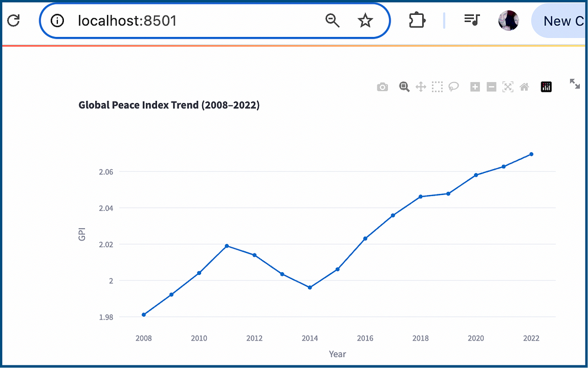This screenshot has height=368, width=588.
Task: Reload the page with the refresh icon
Action: (13, 20)
